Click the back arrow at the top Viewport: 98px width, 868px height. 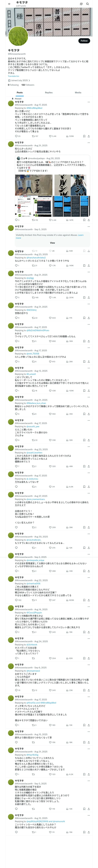[x=9, y=4]
